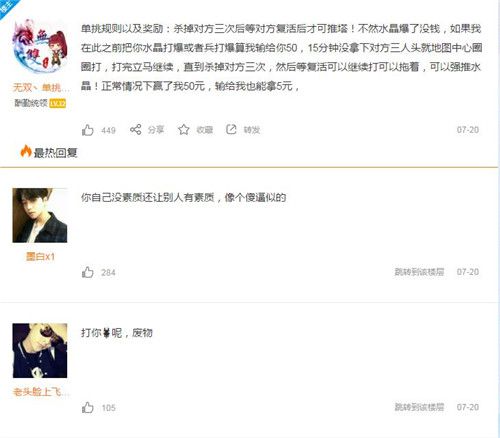Open the 无双、单挑 username link

click(x=41, y=88)
